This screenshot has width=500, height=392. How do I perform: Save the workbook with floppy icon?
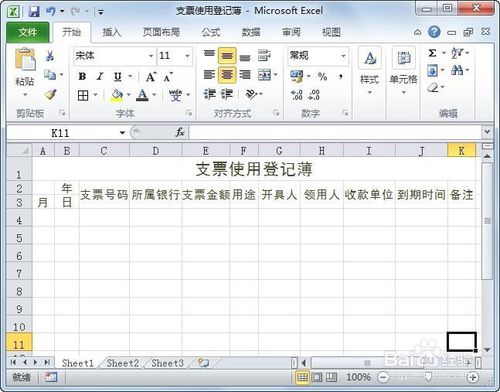pos(34,12)
